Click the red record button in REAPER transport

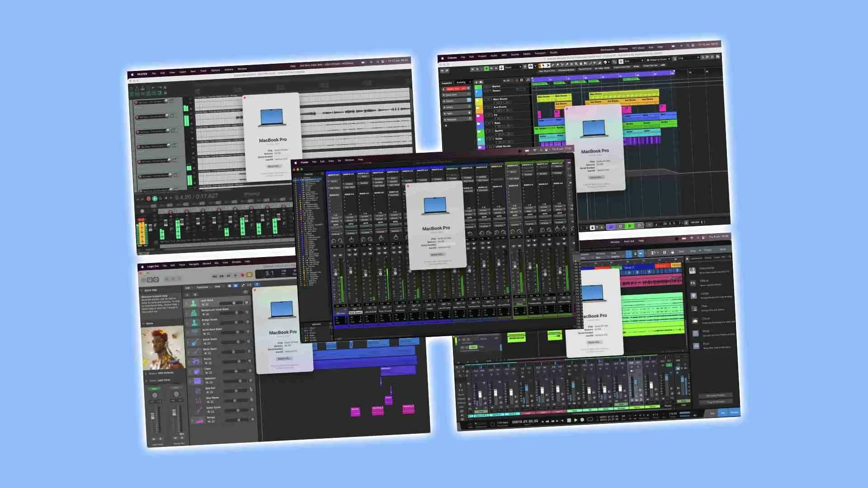148,199
